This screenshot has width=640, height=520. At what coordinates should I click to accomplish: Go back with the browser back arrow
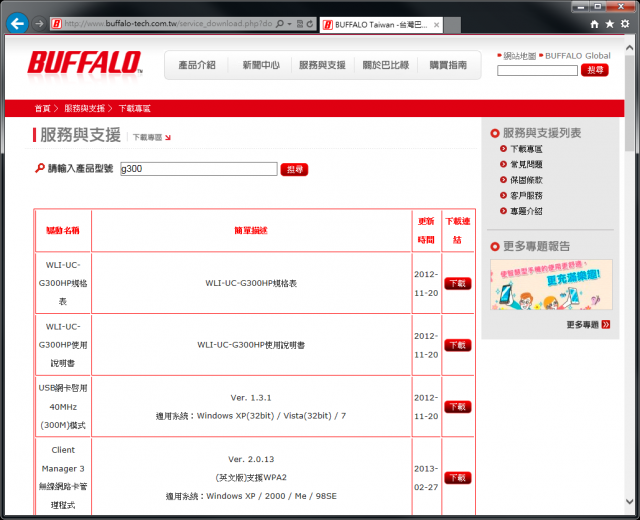tap(17, 24)
